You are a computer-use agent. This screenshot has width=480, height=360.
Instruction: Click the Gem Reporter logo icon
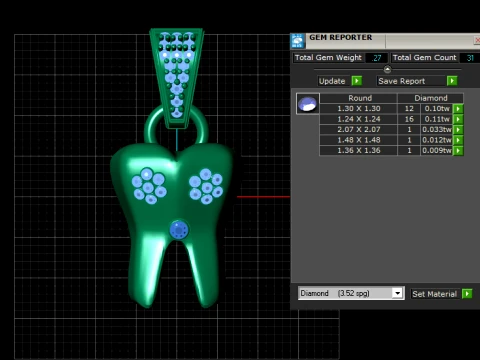(x=297, y=41)
